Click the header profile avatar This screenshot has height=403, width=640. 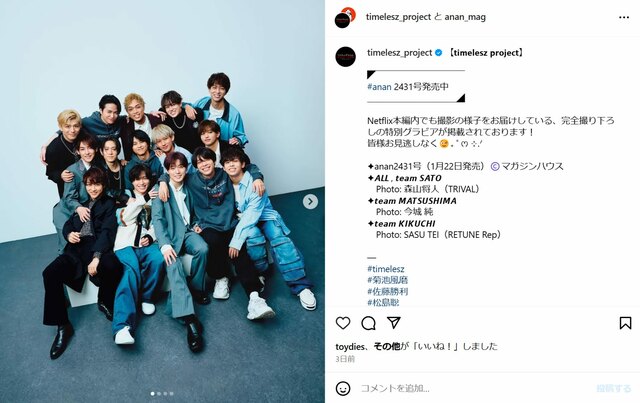[x=345, y=17]
